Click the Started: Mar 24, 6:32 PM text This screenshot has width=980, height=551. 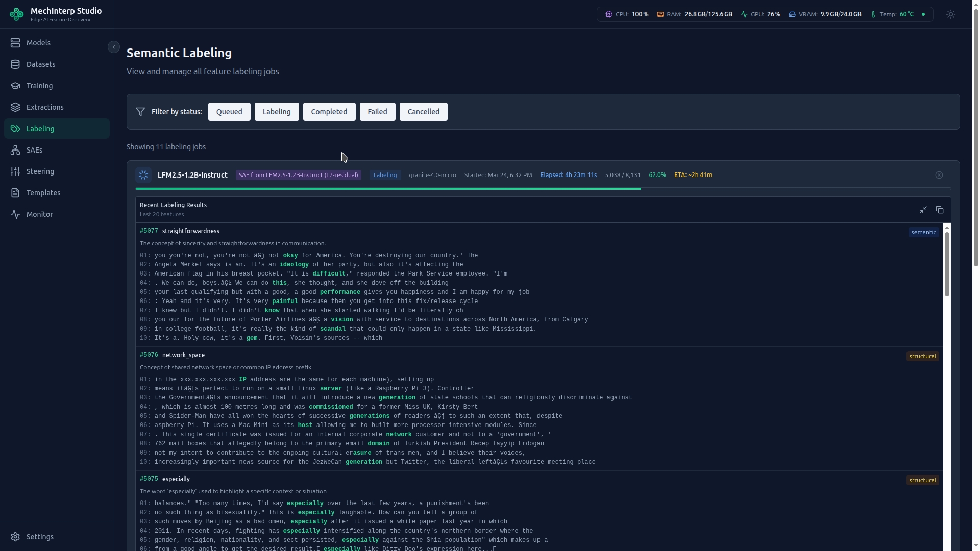[x=498, y=175]
